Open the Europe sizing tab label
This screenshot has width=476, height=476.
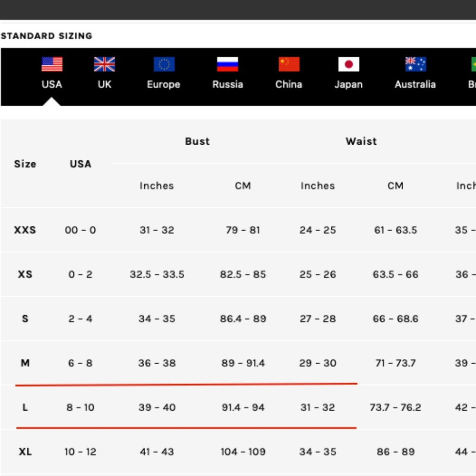click(164, 84)
